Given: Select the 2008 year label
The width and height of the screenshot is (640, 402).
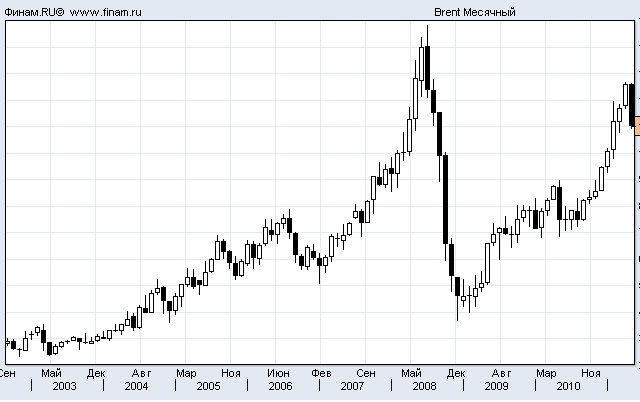Looking at the screenshot, I should (x=424, y=386).
